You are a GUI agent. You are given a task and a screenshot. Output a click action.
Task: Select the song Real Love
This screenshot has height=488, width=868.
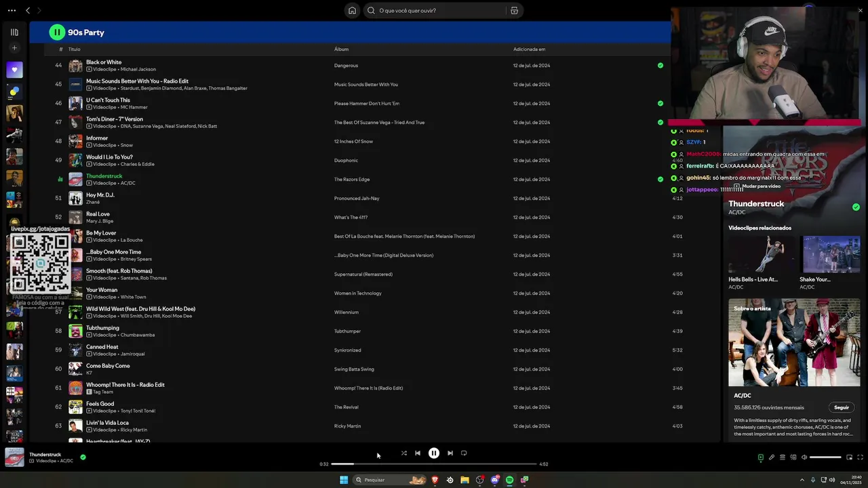[x=98, y=214]
